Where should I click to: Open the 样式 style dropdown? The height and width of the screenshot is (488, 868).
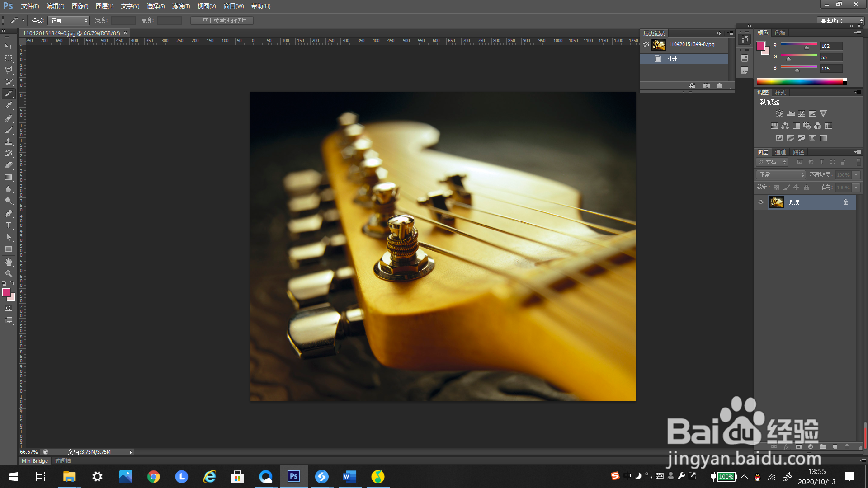(68, 21)
